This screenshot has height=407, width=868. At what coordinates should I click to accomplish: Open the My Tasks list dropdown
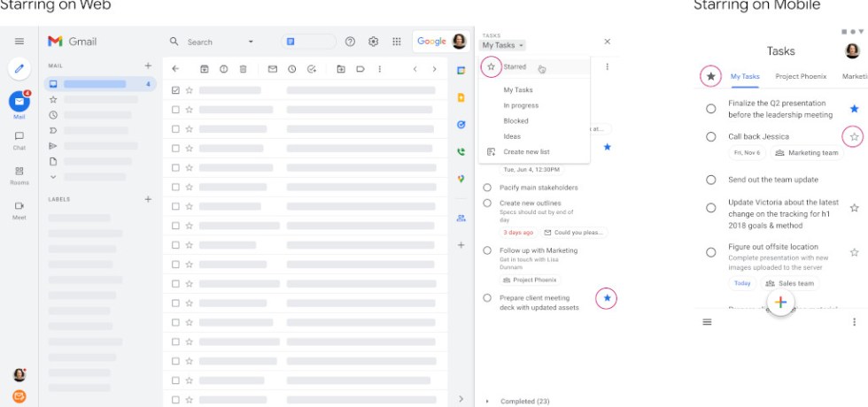[x=503, y=45]
